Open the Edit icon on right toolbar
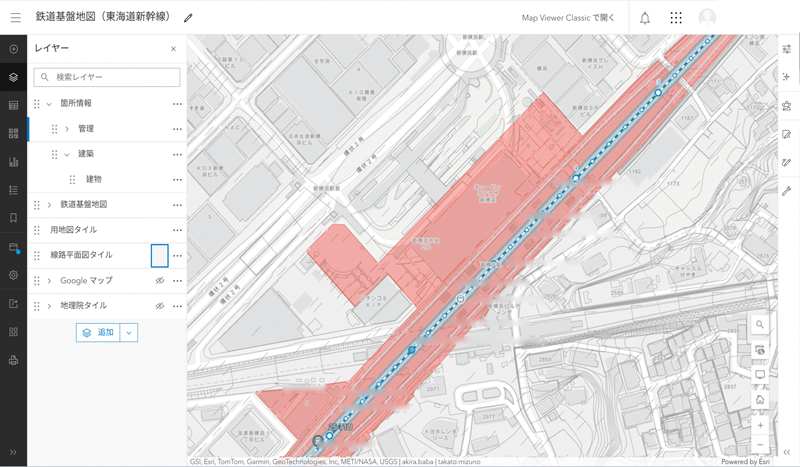The height and width of the screenshot is (467, 800). click(786, 134)
